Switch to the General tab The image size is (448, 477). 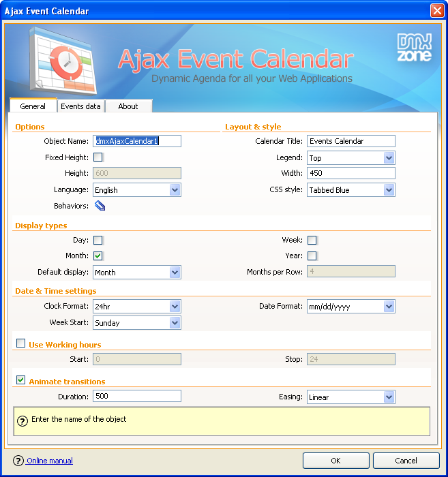point(33,106)
